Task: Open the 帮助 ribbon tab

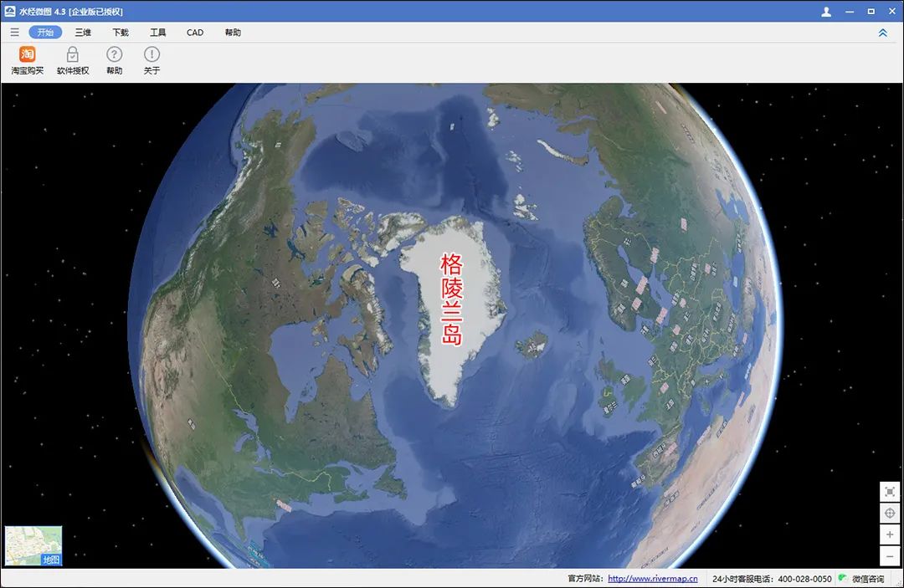Action: point(233,33)
